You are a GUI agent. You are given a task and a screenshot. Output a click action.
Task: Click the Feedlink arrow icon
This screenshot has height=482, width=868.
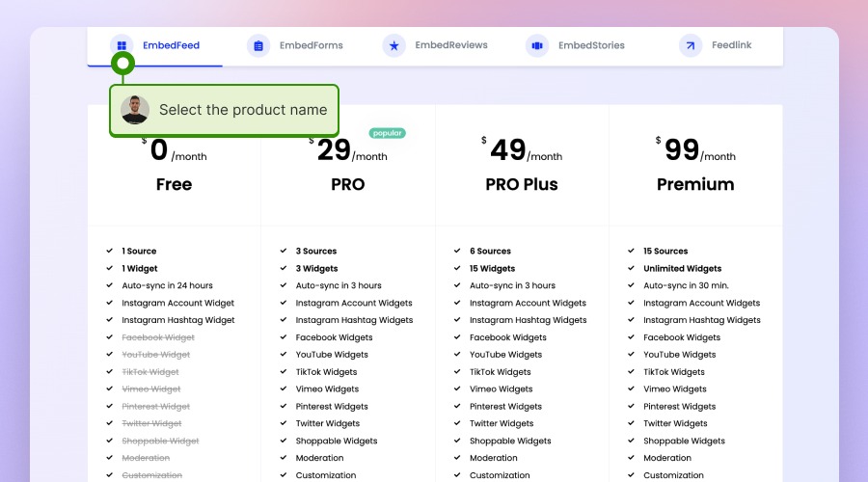[x=691, y=45]
